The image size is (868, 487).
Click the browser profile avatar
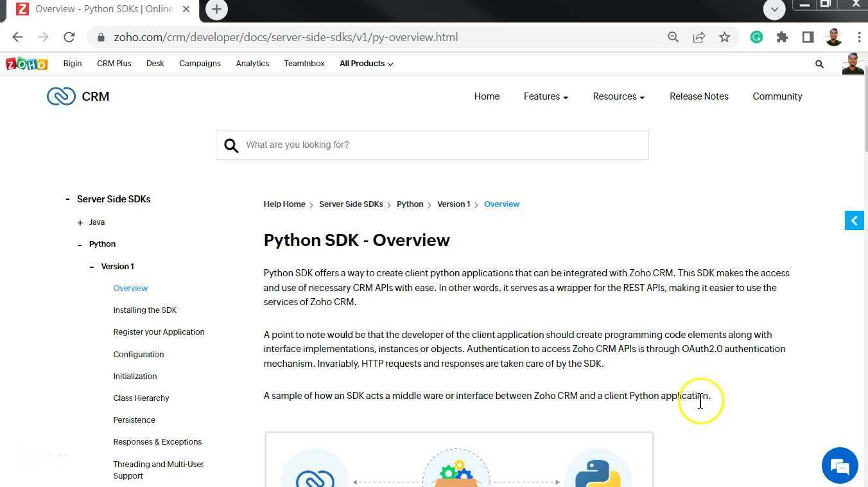833,37
